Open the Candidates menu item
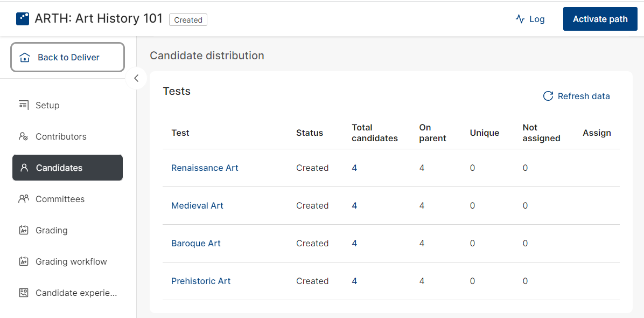The image size is (644, 318). 67,168
